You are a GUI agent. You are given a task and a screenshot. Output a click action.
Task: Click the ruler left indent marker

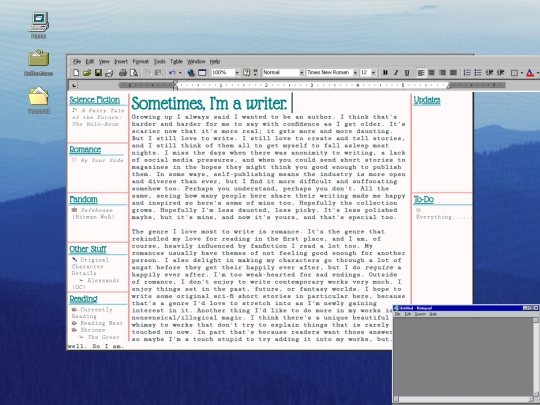[x=175, y=85]
